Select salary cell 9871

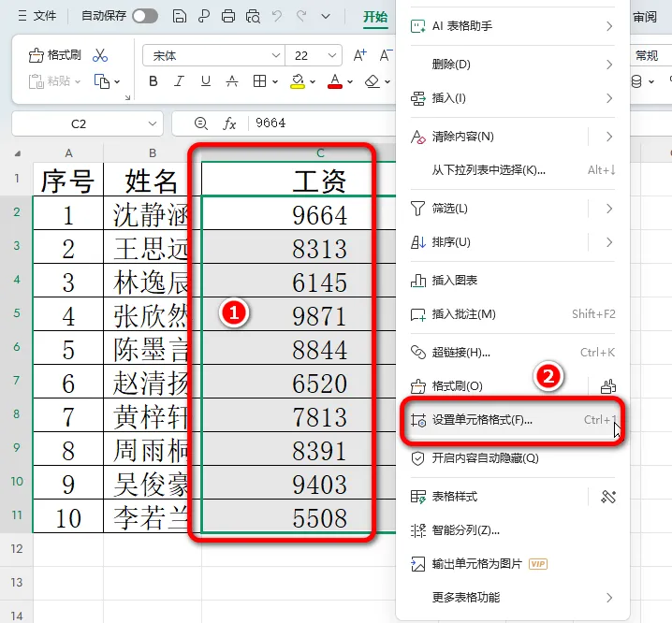[x=299, y=314]
